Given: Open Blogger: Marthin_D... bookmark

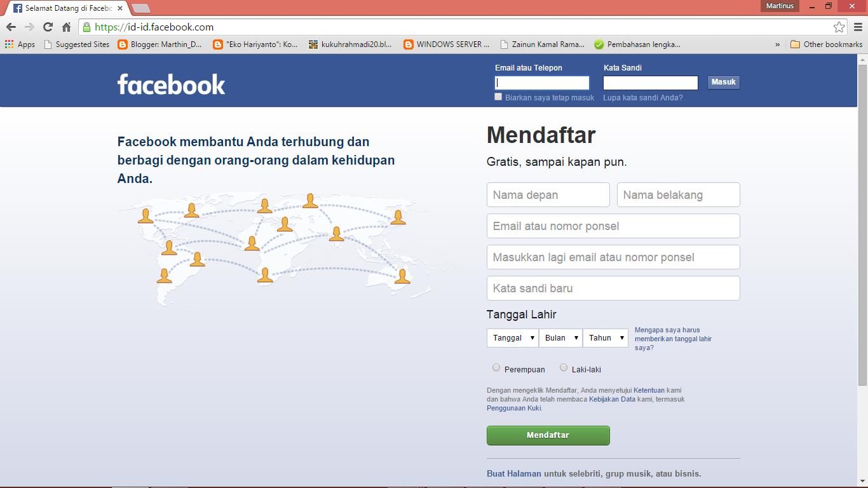Looking at the screenshot, I should [x=160, y=44].
